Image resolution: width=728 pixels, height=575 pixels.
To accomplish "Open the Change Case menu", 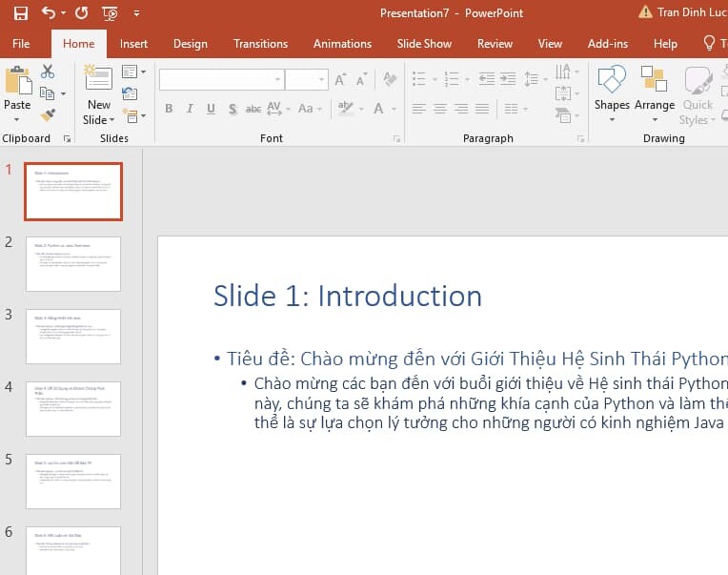I will (x=310, y=109).
